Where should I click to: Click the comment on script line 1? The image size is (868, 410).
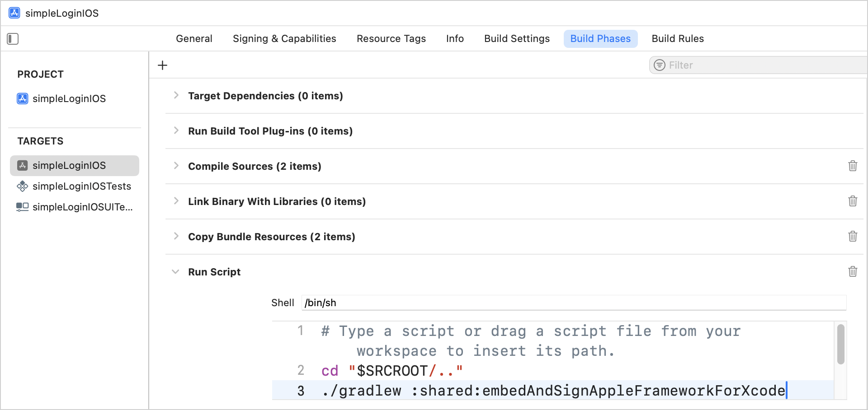[531, 341]
